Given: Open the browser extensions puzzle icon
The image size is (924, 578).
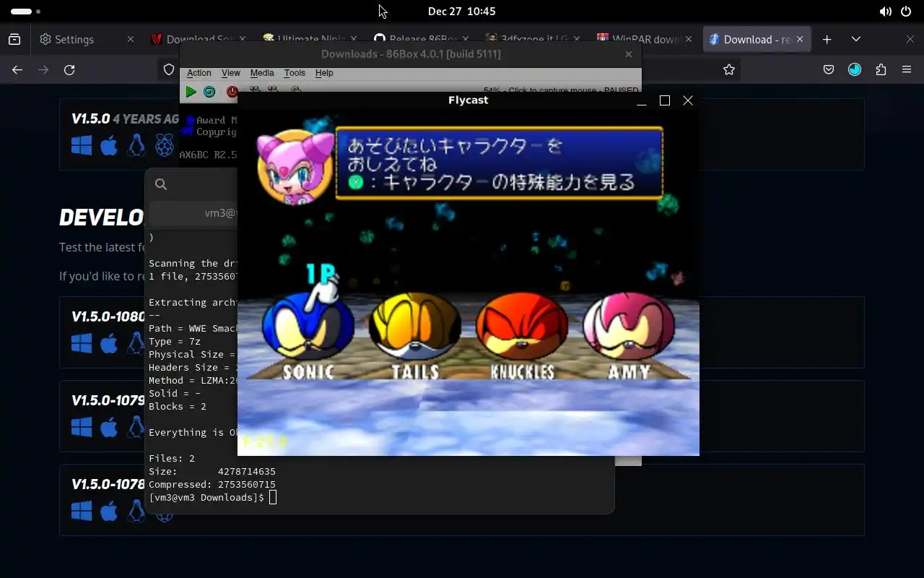Looking at the screenshot, I should point(881,69).
